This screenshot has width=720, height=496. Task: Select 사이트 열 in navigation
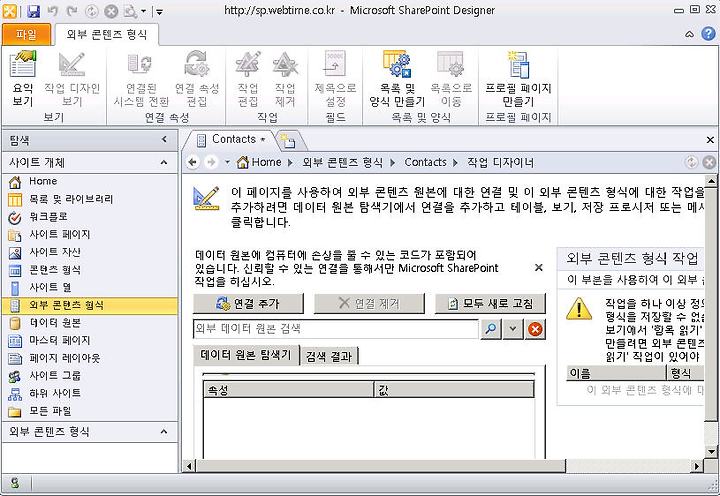(90, 287)
